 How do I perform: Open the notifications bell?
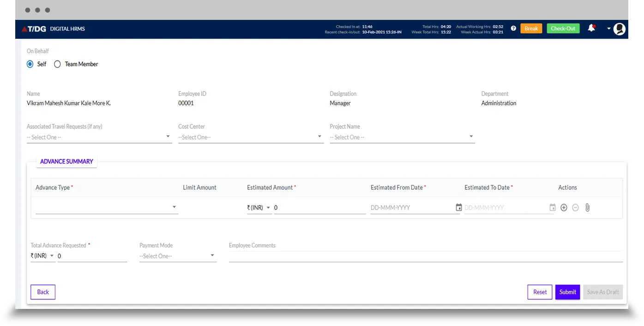(591, 28)
